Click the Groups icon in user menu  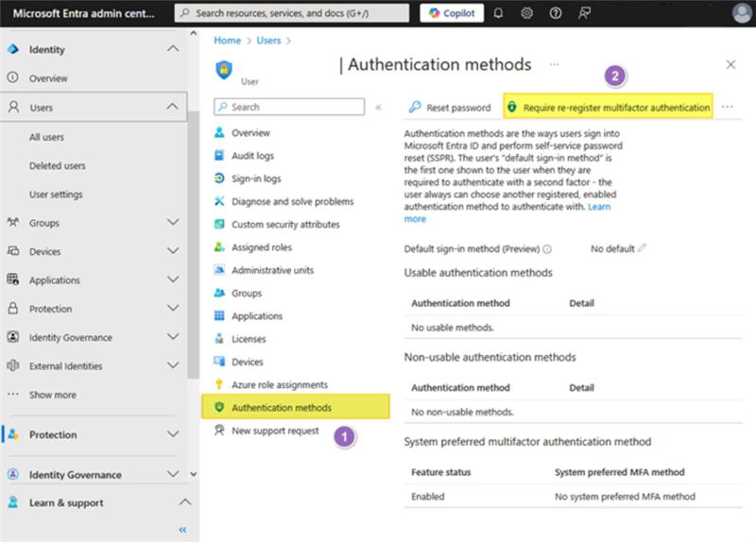[x=219, y=293]
